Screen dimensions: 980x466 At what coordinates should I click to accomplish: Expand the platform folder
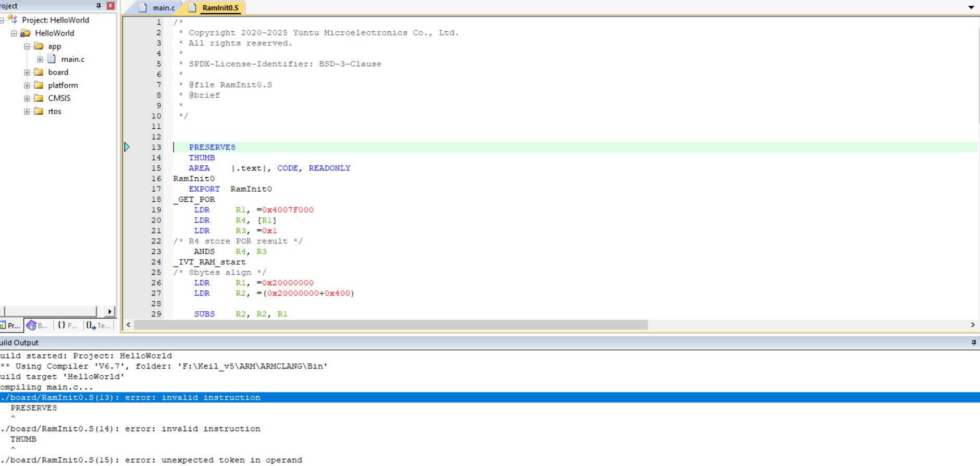click(x=27, y=85)
